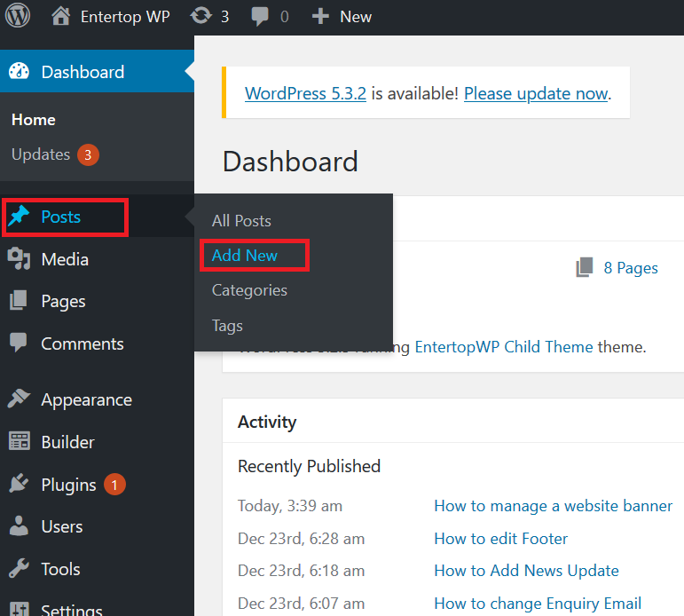Open the 8 Pages link
The height and width of the screenshot is (616, 684).
(x=631, y=268)
